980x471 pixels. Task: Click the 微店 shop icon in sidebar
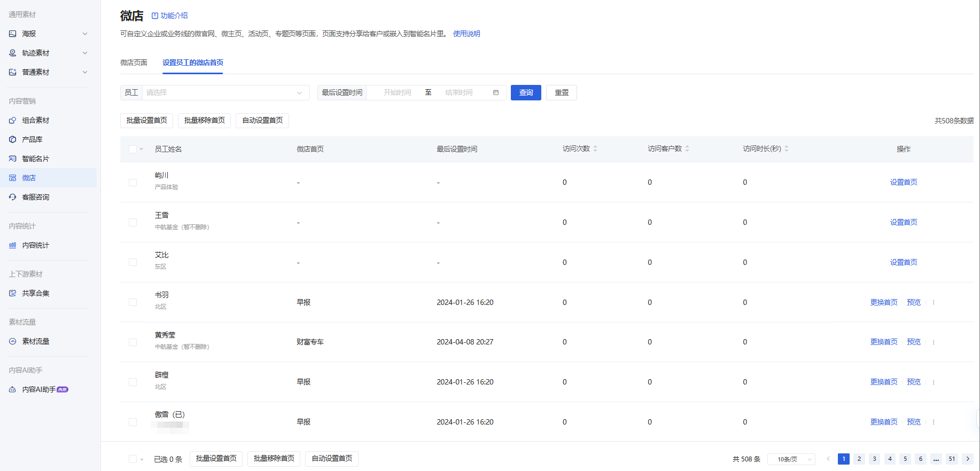point(13,178)
